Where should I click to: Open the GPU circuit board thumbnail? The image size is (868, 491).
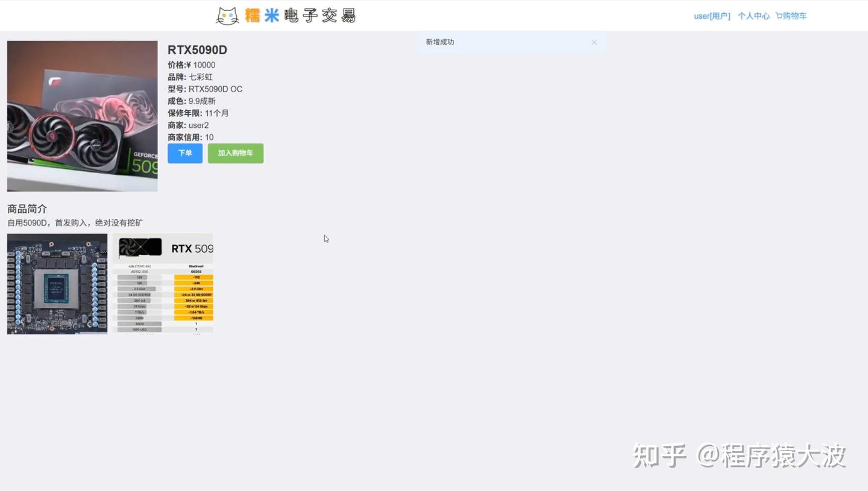pos(57,284)
